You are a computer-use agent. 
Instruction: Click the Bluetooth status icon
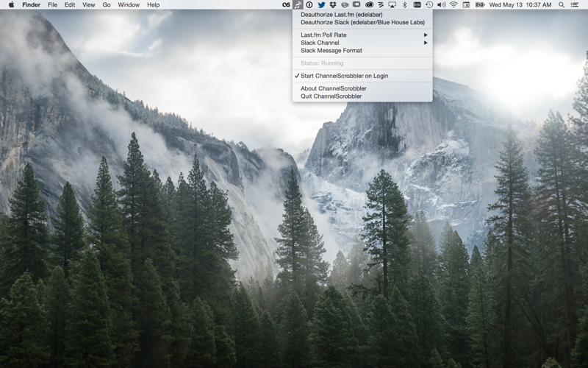(x=405, y=4)
